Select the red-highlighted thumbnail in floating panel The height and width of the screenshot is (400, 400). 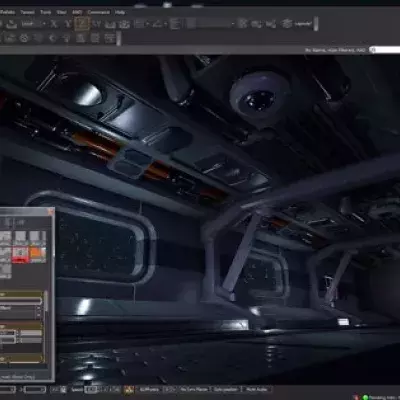tap(20, 254)
